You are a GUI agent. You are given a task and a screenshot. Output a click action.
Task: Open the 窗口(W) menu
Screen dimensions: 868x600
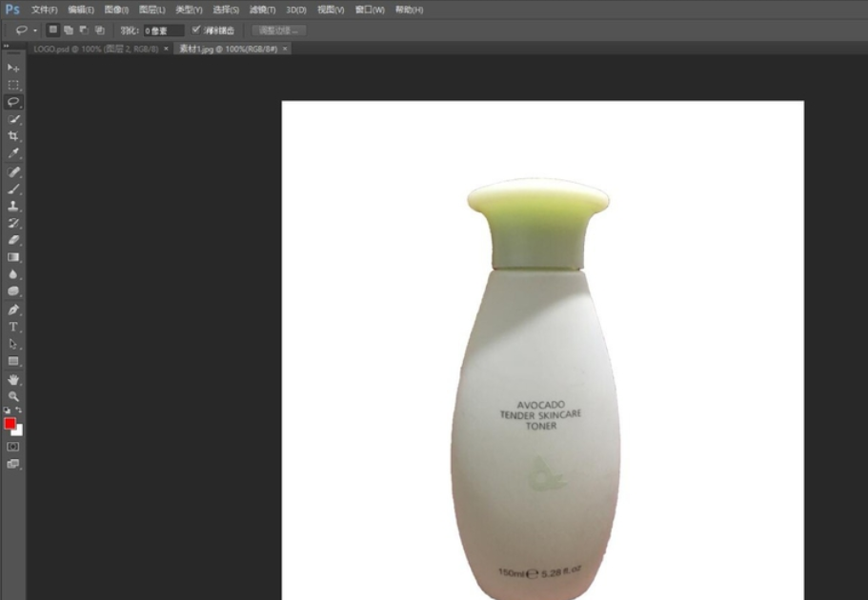point(370,10)
